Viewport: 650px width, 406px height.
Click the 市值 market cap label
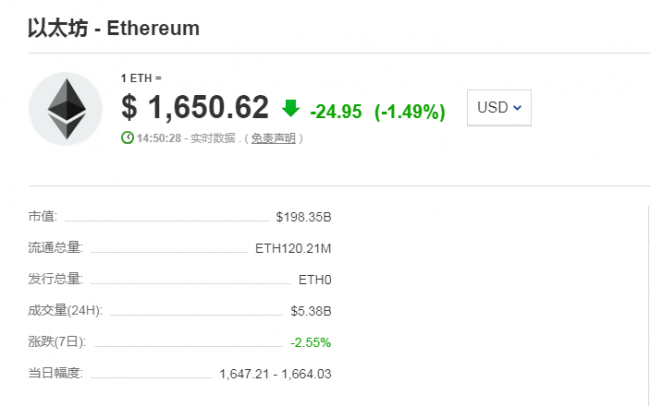43,216
